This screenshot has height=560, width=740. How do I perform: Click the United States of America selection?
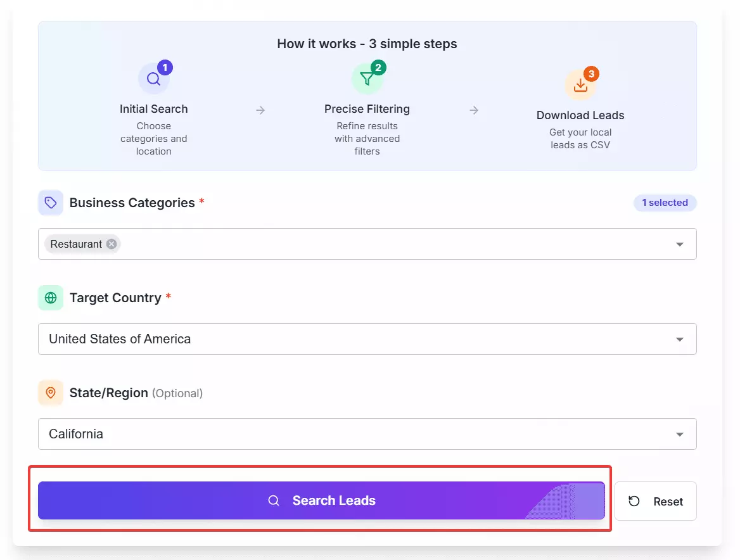pyautogui.click(x=120, y=339)
